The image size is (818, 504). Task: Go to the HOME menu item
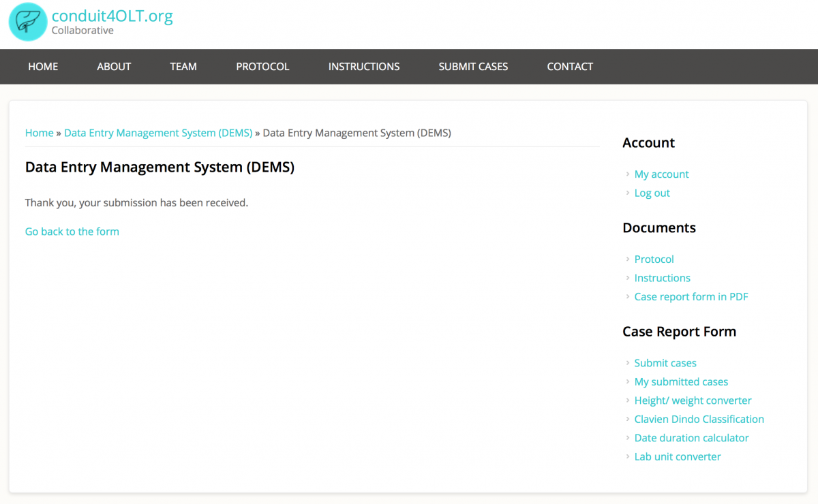pyautogui.click(x=43, y=67)
